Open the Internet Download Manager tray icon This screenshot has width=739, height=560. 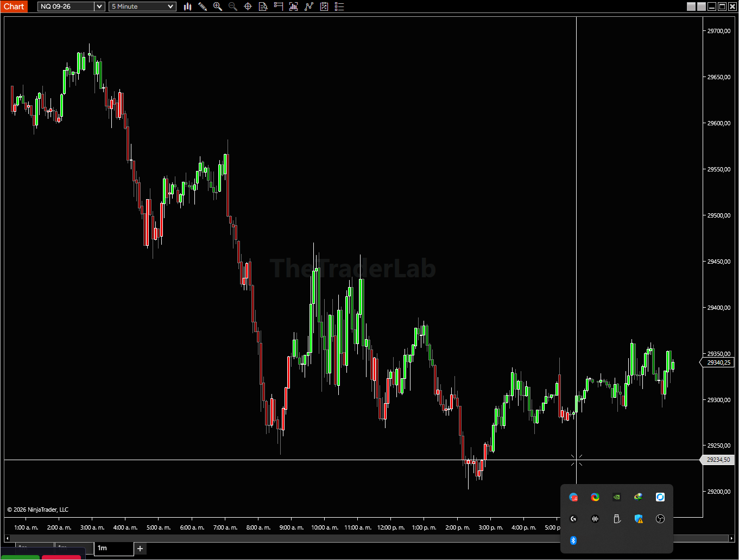[x=639, y=497]
